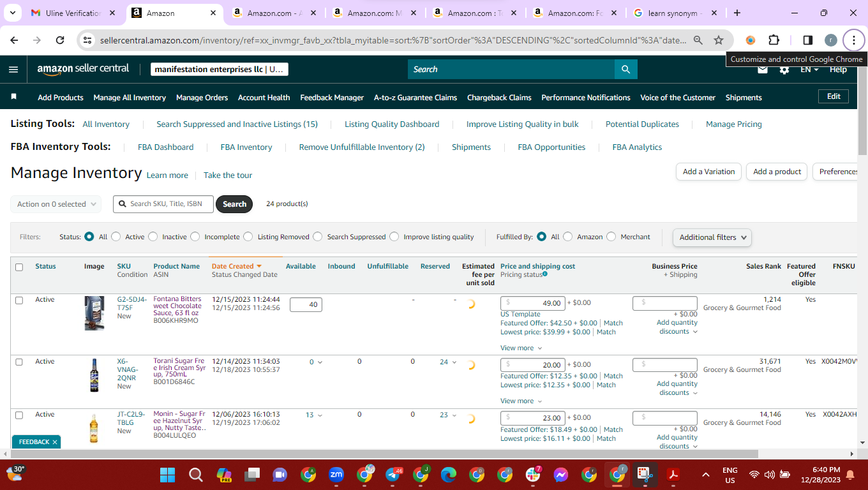This screenshot has height=490, width=868.
Task: Tick the select-all checkbox in table header
Action: tap(19, 267)
